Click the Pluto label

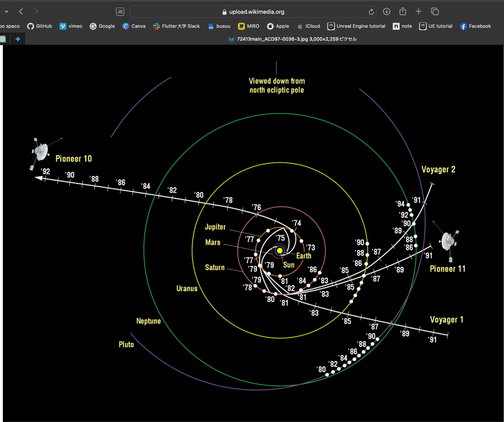pos(126,345)
